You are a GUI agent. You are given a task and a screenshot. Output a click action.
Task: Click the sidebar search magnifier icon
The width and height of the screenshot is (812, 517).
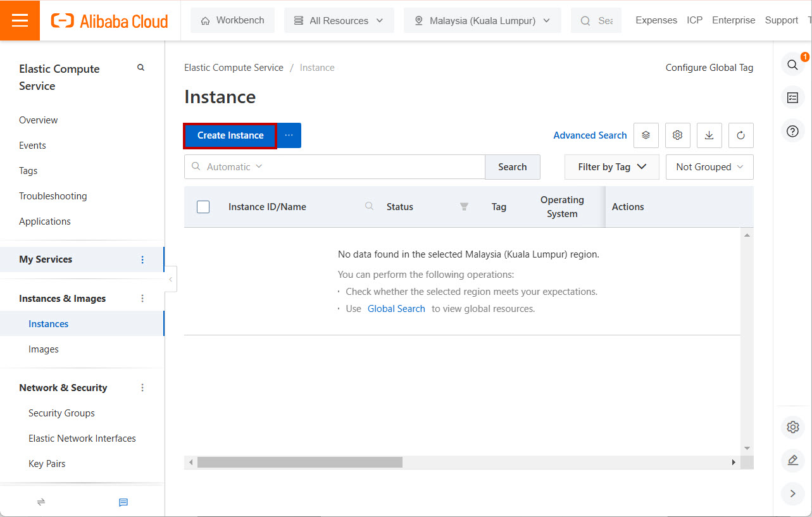tap(141, 68)
